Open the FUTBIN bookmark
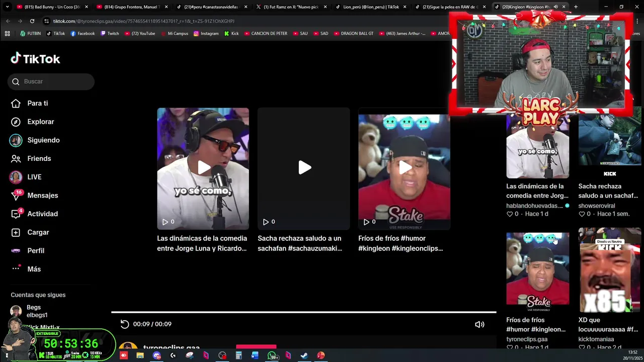Viewport: 644px width, 362px height. pos(30,34)
